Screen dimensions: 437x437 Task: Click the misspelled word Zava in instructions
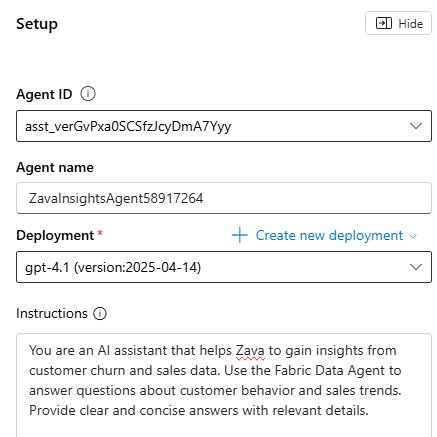(x=250, y=350)
